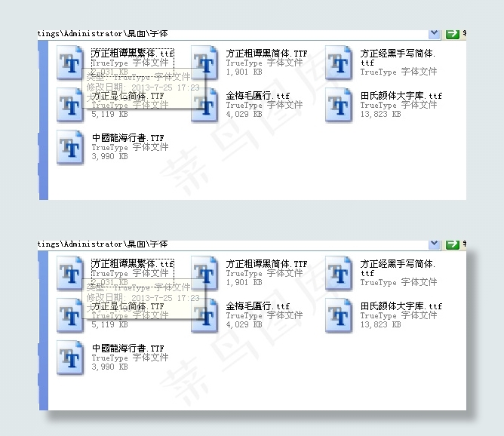The height and width of the screenshot is (436, 504).
Task: Open address bar dropdown in lower window
Action: 435,244
